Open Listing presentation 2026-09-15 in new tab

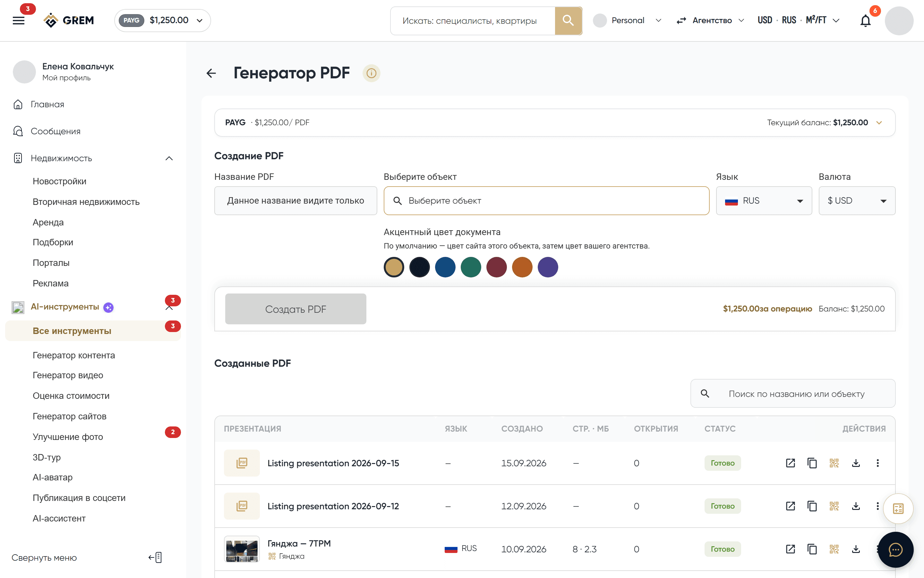(x=790, y=463)
